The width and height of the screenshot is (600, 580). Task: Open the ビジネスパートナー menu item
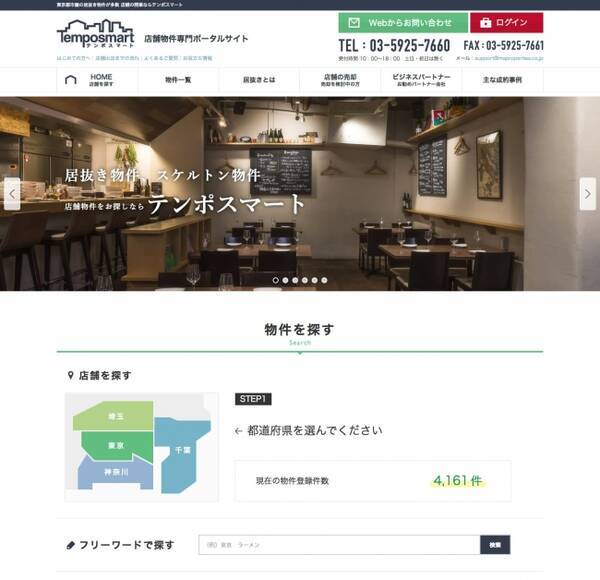[421, 80]
